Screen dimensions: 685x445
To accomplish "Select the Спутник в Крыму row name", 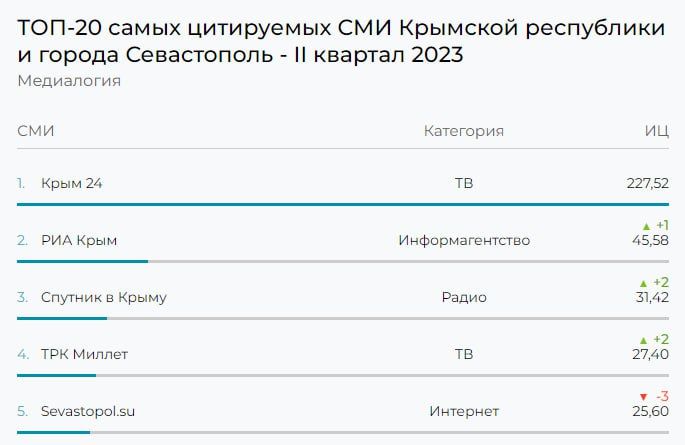I will point(104,297).
